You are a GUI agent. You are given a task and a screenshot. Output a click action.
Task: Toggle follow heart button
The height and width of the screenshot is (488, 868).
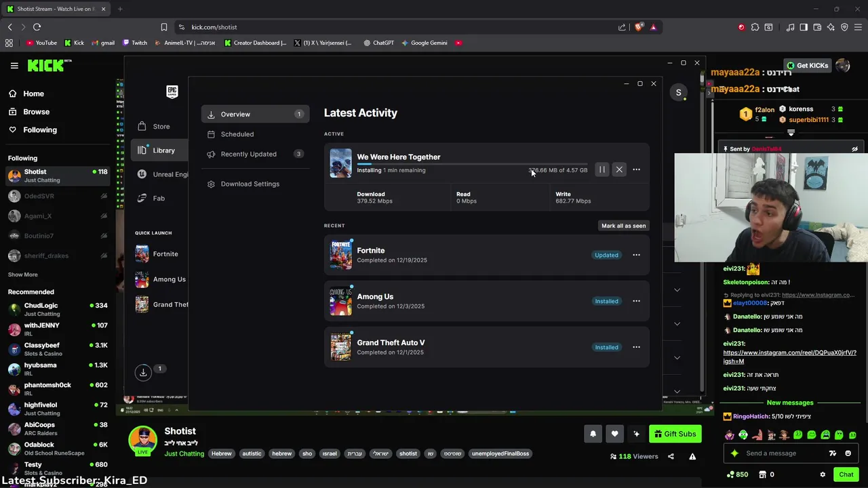614,434
